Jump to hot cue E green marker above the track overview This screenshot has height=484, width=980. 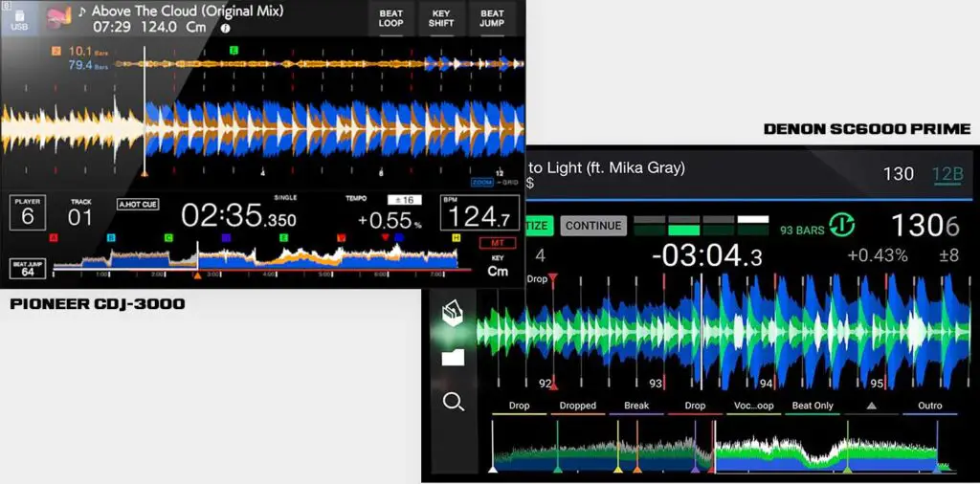tap(283, 238)
